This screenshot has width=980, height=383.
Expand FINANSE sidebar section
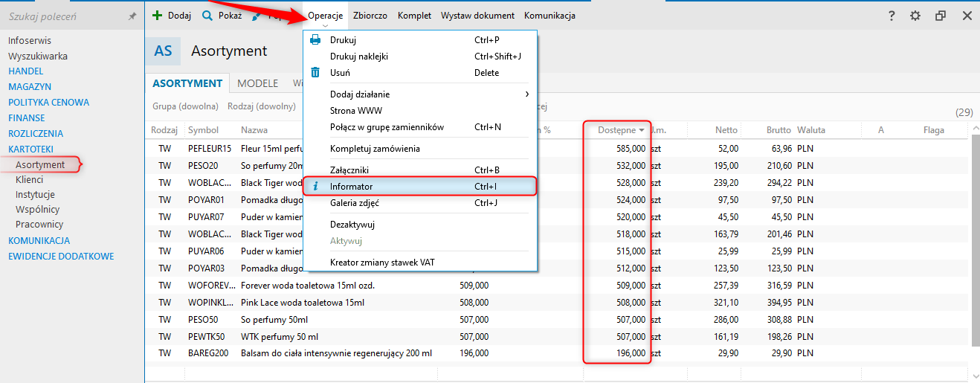click(27, 118)
